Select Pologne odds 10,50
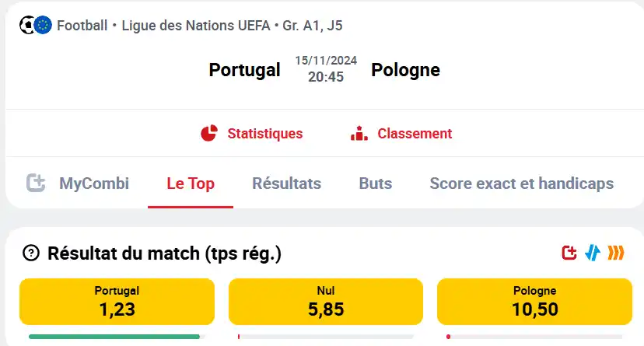Screen dimensions: 644x346 (x=534, y=302)
